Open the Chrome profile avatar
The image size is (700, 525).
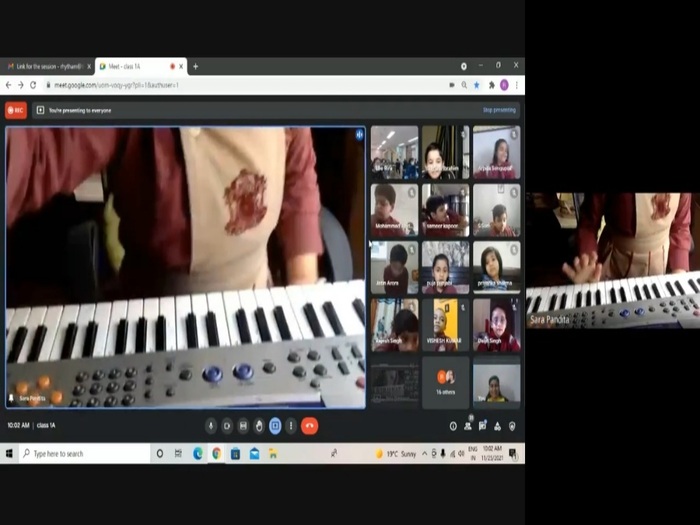504,85
